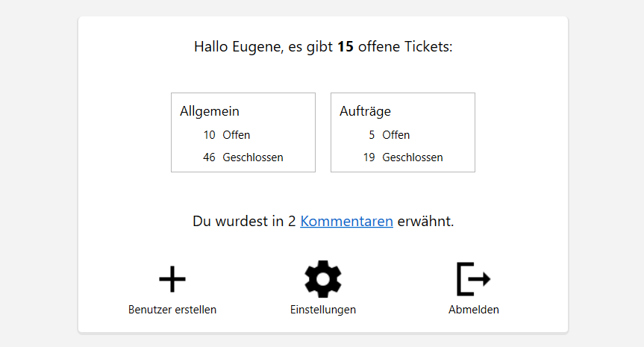Click the 'Aufträge' card heading
Screen dimensions: 644x347
click(x=365, y=111)
